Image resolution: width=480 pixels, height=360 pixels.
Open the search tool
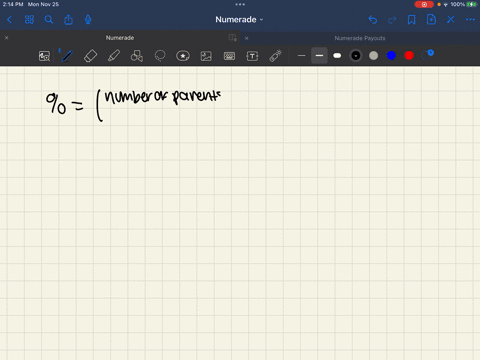coord(49,20)
